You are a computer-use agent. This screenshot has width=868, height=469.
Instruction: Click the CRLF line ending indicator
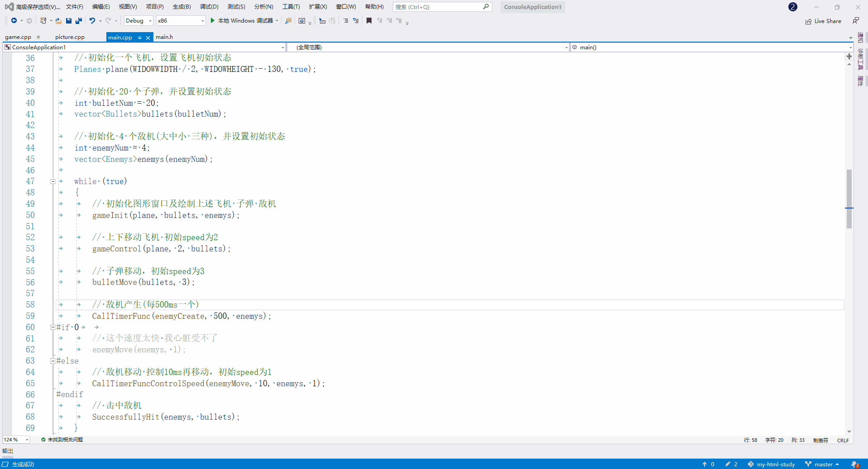[843, 440]
